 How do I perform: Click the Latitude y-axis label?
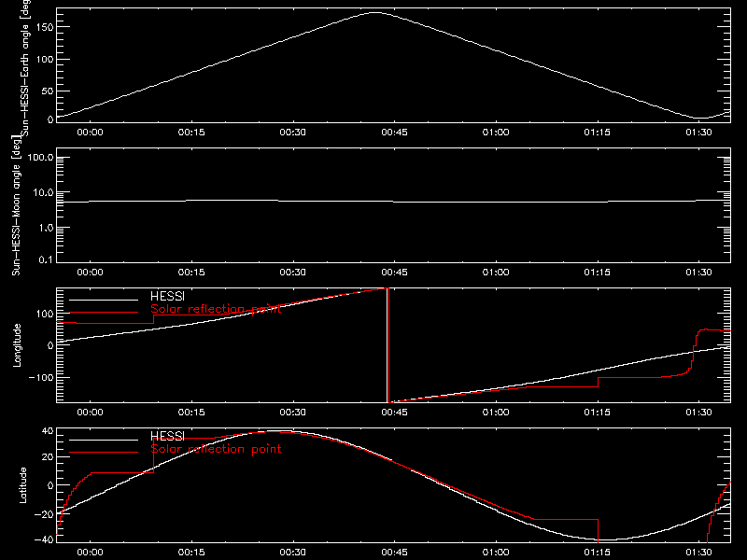22,485
